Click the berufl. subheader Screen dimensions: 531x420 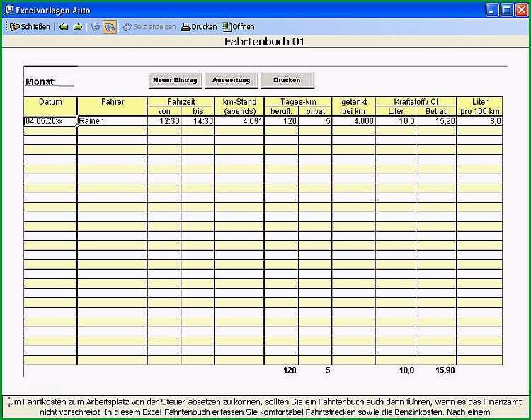pyautogui.click(x=281, y=111)
